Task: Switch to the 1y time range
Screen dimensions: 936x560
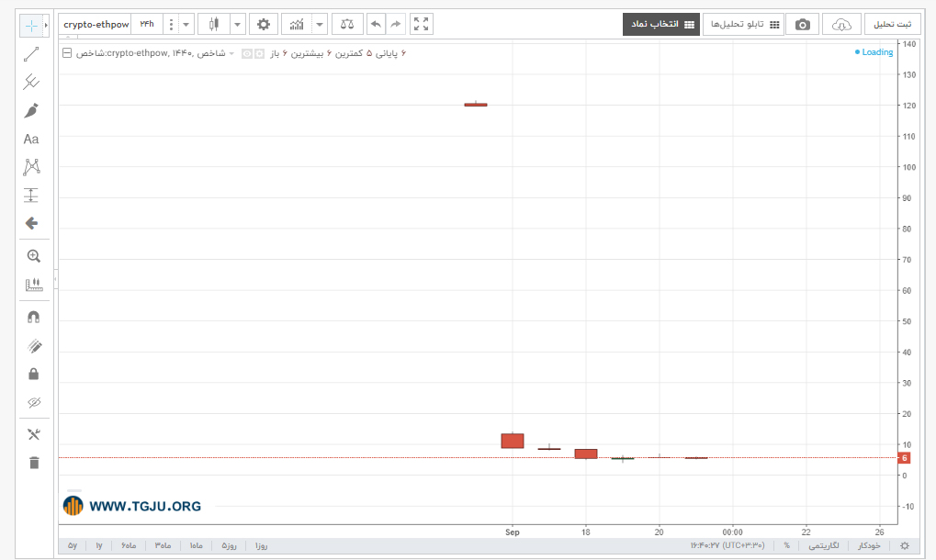Action: coord(99,545)
